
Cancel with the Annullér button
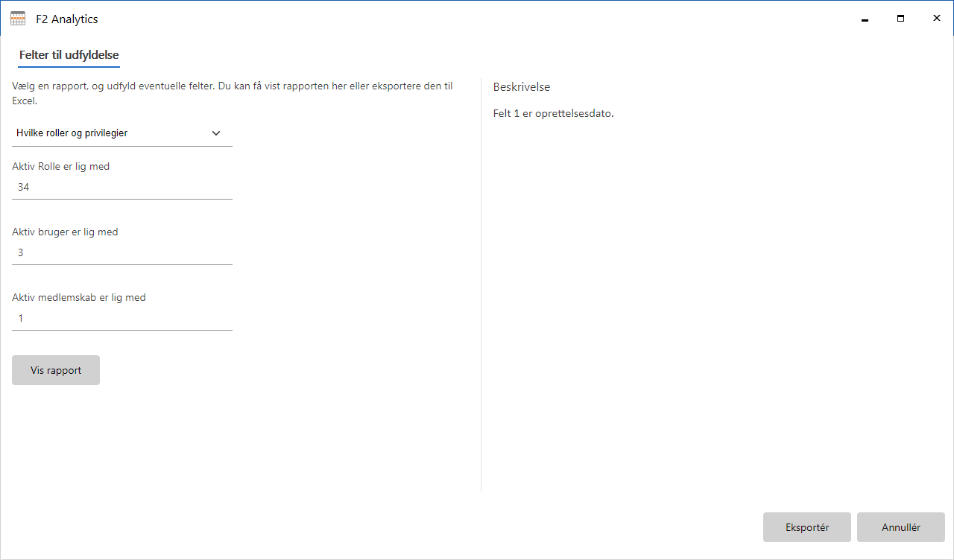pyautogui.click(x=900, y=527)
